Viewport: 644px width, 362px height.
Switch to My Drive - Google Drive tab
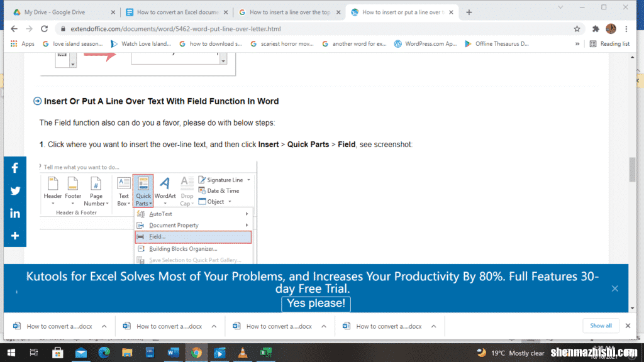point(55,13)
